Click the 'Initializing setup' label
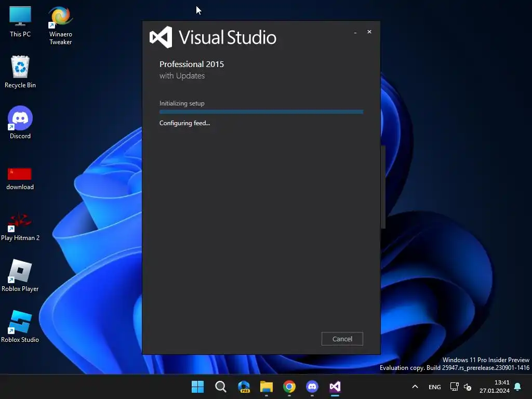Image resolution: width=532 pixels, height=399 pixels. (182, 103)
